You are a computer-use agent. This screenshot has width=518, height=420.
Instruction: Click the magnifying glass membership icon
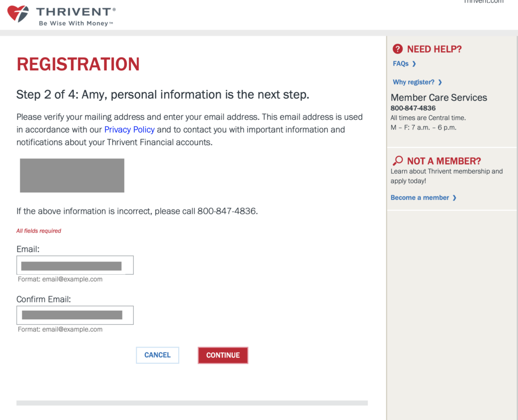(398, 160)
